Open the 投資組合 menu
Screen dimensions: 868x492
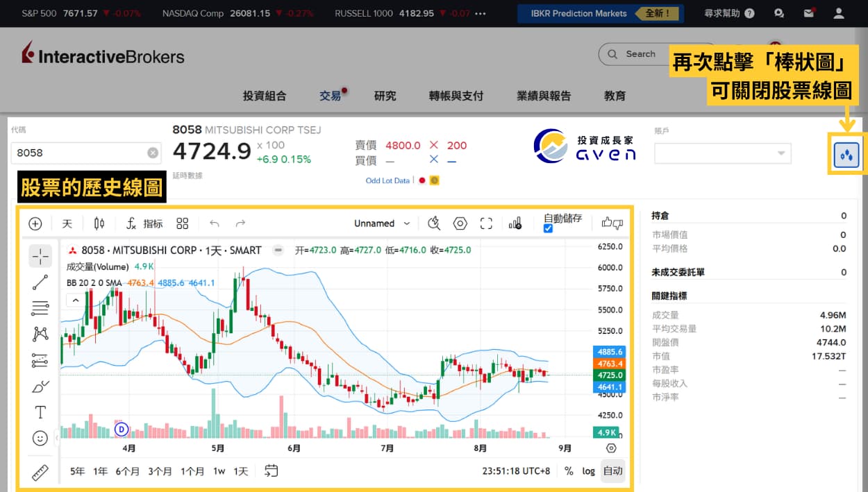point(265,96)
